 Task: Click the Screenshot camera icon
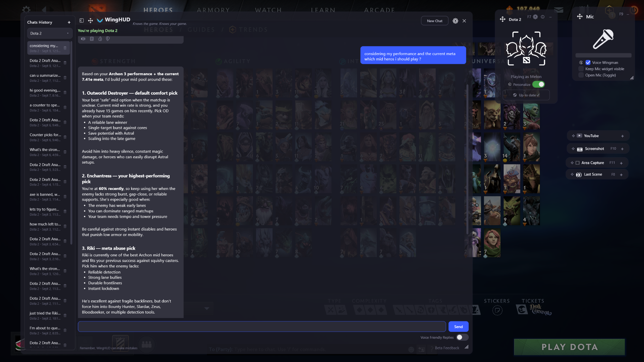[580, 149]
